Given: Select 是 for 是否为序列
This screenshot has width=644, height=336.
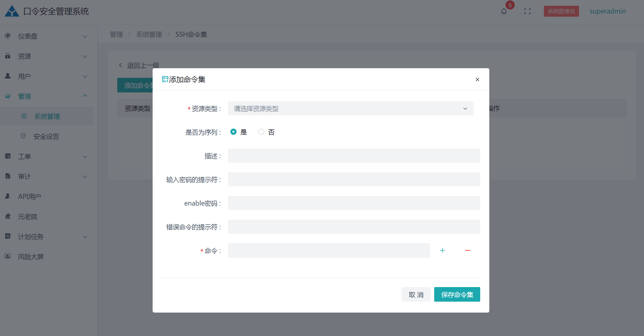Looking at the screenshot, I should (x=233, y=132).
